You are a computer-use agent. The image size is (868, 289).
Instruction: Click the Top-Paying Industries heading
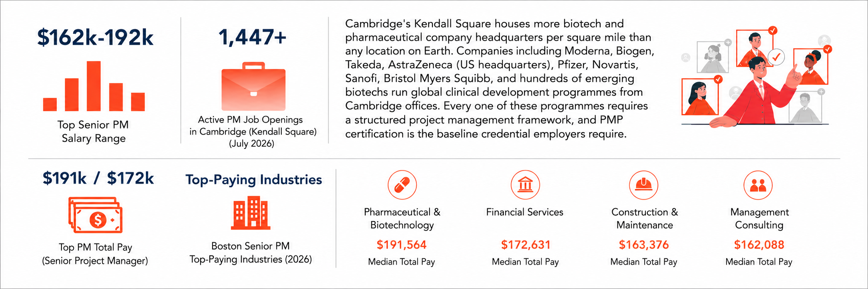[254, 180]
